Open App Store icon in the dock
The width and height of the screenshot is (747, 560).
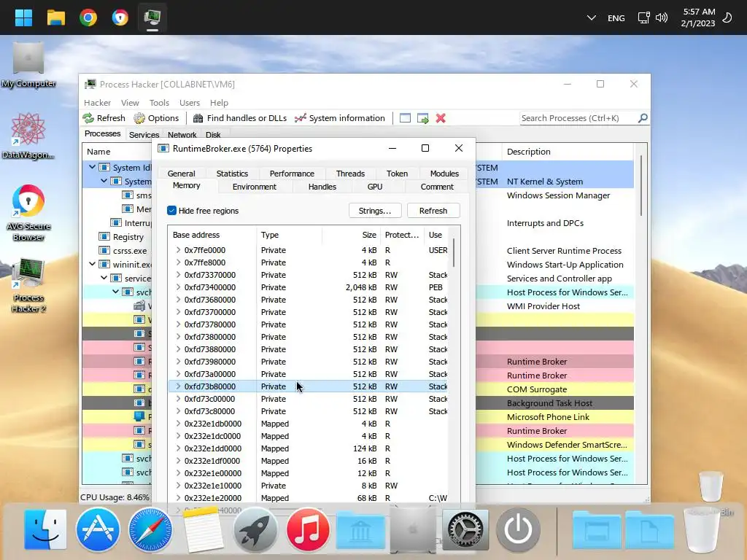click(98, 529)
